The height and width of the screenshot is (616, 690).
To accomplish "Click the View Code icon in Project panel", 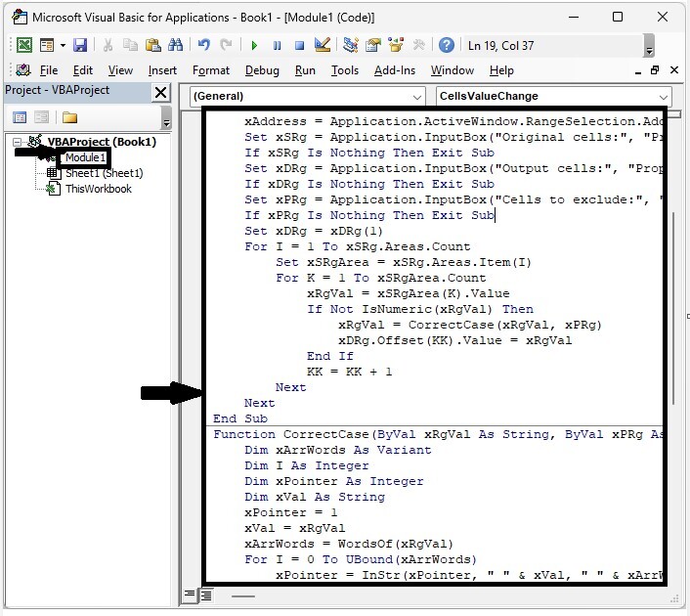I will click(20, 117).
